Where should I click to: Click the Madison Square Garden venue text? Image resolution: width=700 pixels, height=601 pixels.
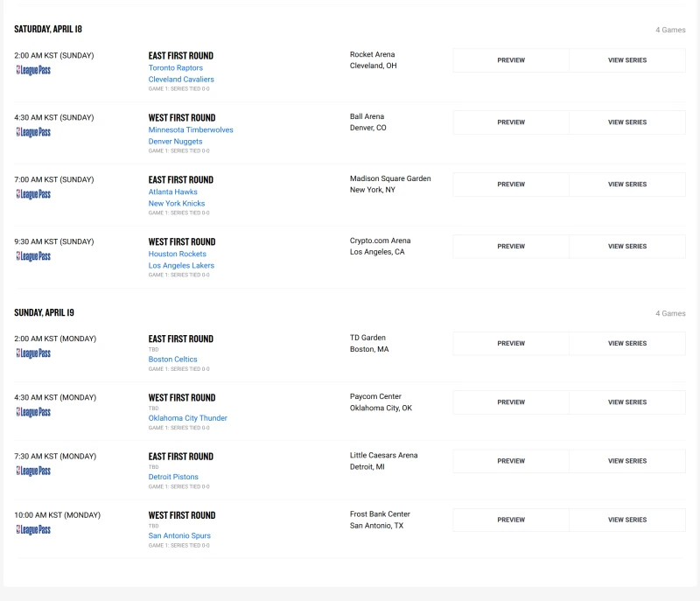click(390, 178)
